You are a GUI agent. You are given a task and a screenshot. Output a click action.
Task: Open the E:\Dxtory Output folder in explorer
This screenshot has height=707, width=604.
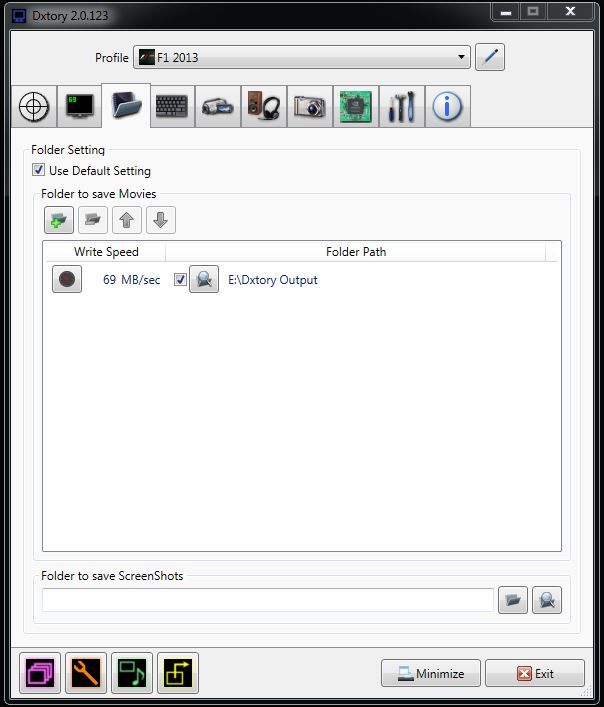coord(204,279)
